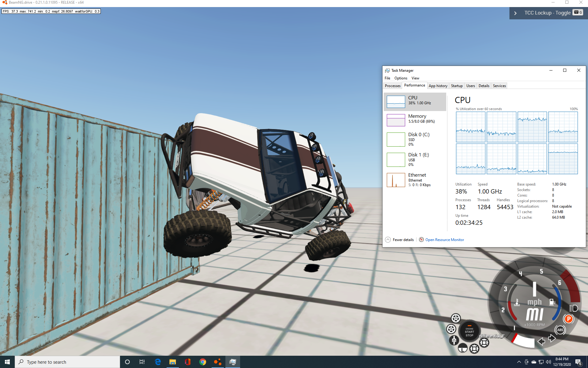Click the taskbar search box
Image resolution: width=588 pixels, height=368 pixels.
click(x=67, y=362)
